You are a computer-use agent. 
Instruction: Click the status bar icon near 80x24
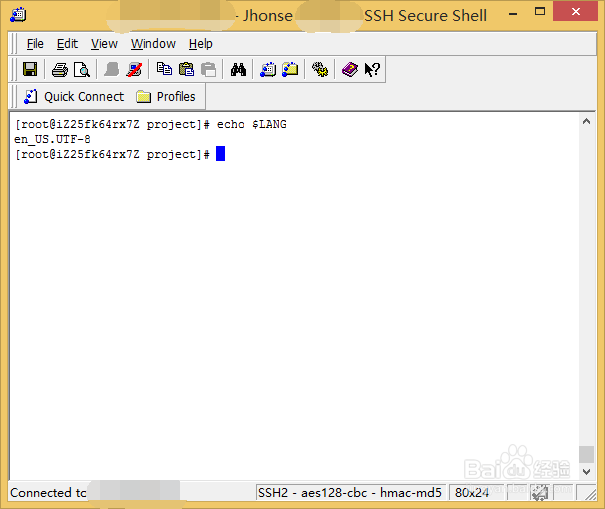click(540, 493)
